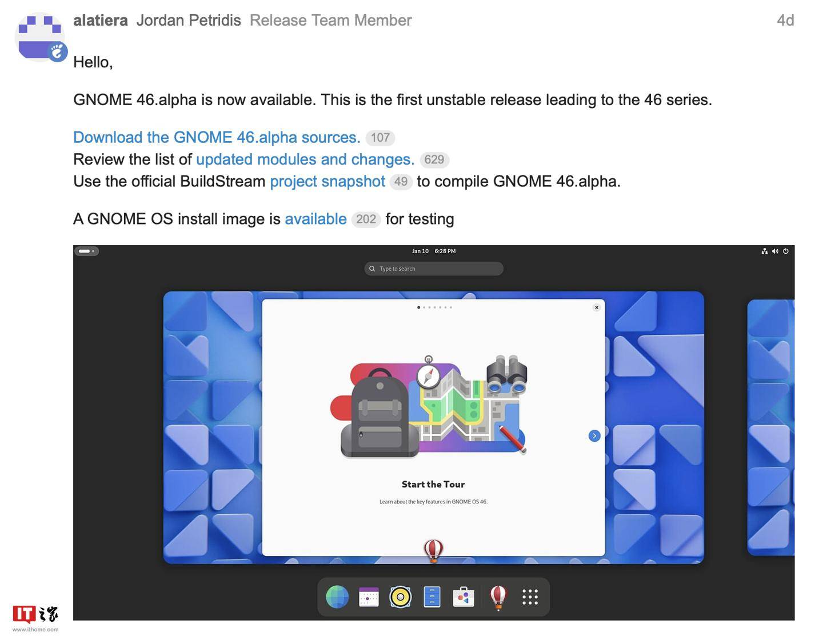The width and height of the screenshot is (823, 644).
Task: Click the 49 click-count badge
Action: click(401, 182)
